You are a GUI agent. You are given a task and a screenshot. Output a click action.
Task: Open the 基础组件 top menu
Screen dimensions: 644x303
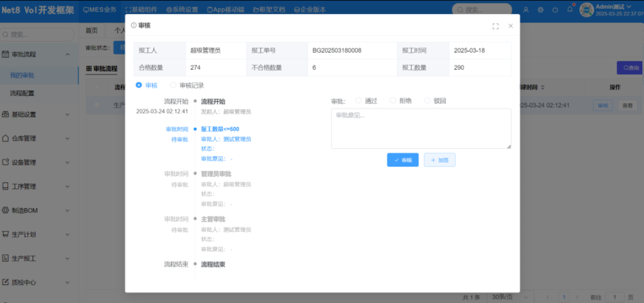pyautogui.click(x=141, y=9)
